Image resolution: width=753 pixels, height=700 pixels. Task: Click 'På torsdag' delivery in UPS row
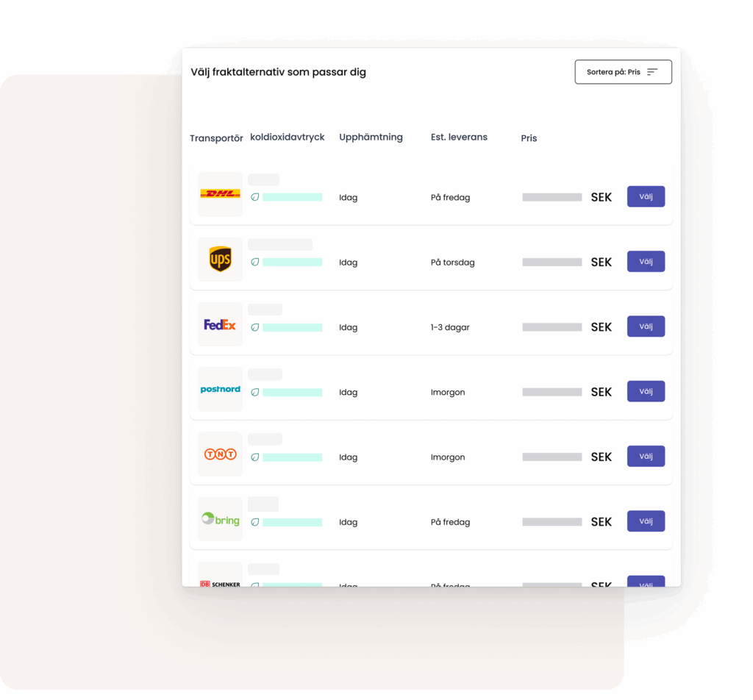coord(453,262)
